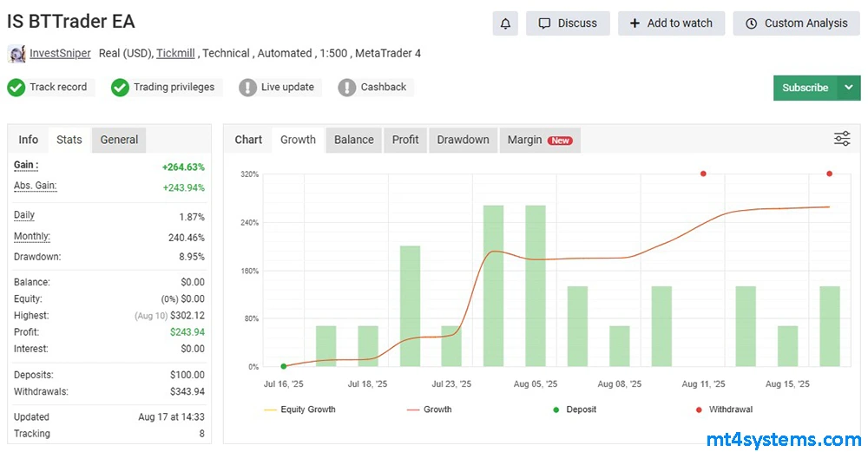
Task: Open the Tickmill broker link
Action: pyautogui.click(x=175, y=54)
